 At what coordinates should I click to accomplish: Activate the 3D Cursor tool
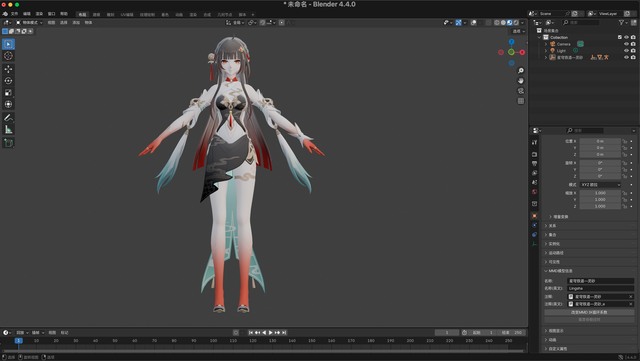pyautogui.click(x=8, y=56)
